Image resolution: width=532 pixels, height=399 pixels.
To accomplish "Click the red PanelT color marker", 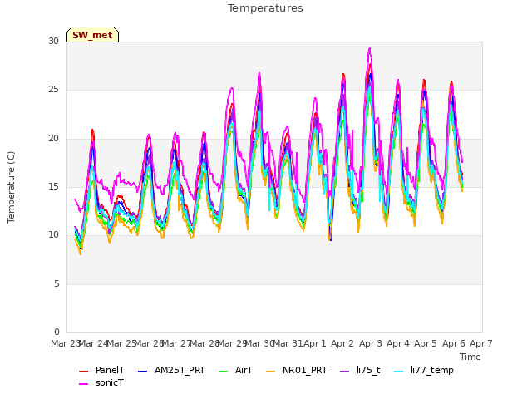I will 83,372.
